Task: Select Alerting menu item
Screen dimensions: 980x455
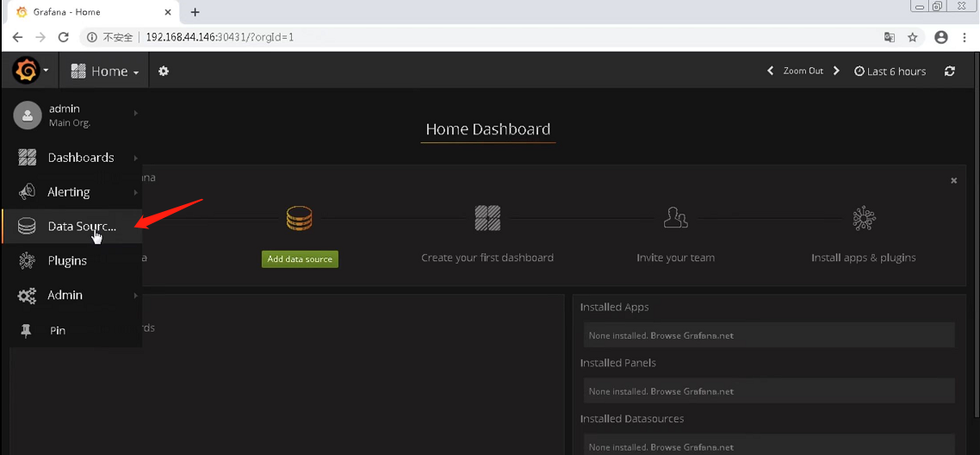Action: point(71,192)
